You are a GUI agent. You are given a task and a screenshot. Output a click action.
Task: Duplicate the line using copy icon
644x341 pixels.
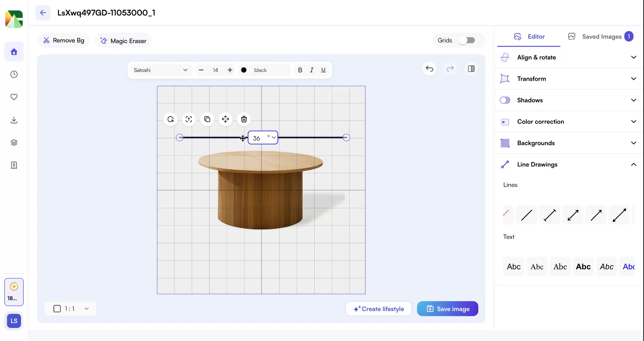207,119
